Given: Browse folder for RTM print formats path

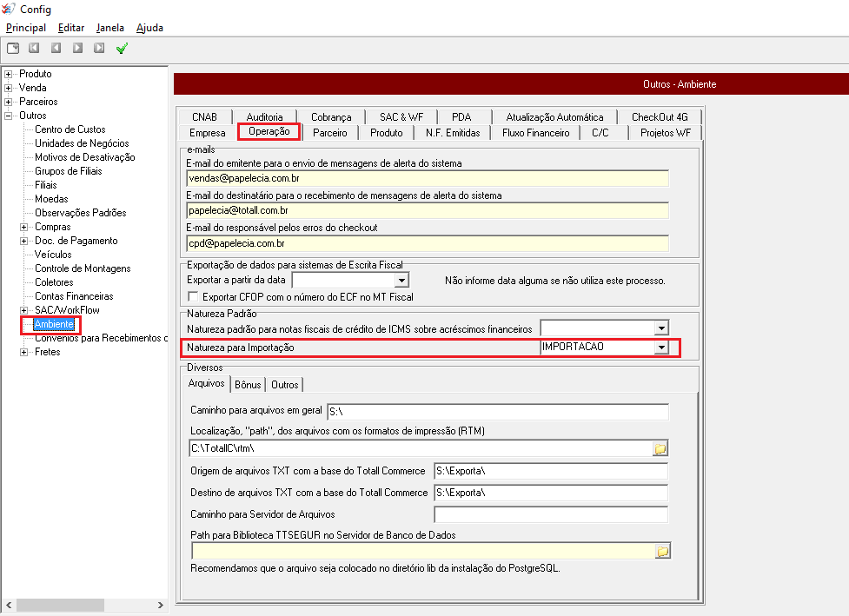Looking at the screenshot, I should (x=660, y=448).
